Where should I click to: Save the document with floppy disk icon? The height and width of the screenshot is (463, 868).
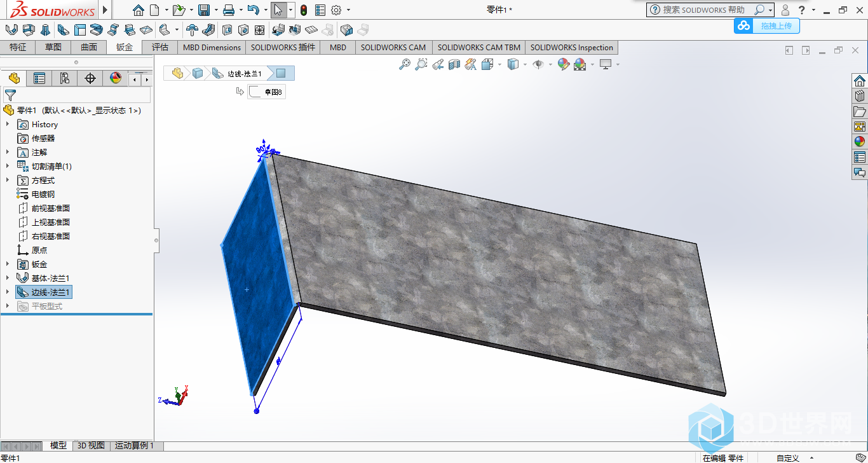click(x=204, y=10)
